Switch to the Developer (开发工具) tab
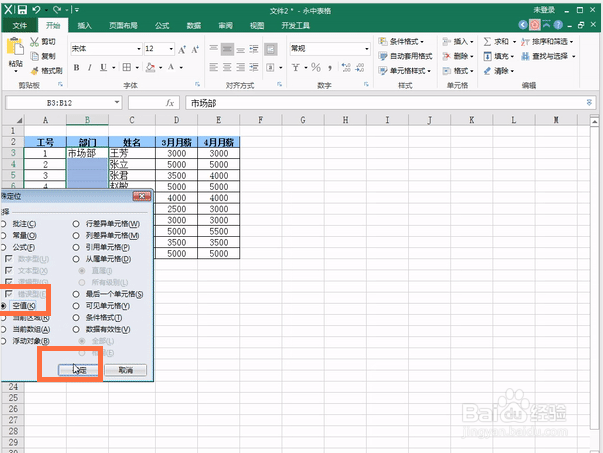 (295, 25)
